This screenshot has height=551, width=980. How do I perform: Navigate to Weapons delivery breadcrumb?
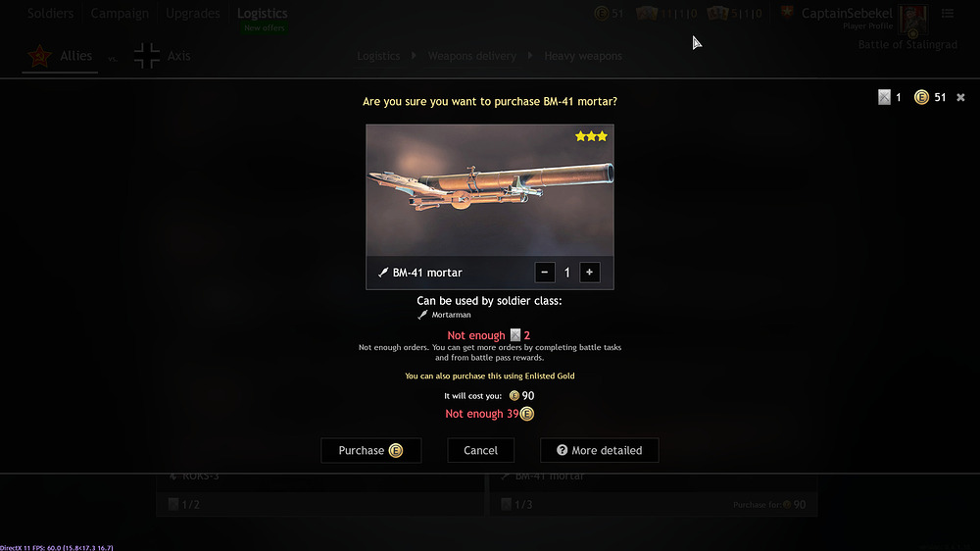tap(472, 56)
